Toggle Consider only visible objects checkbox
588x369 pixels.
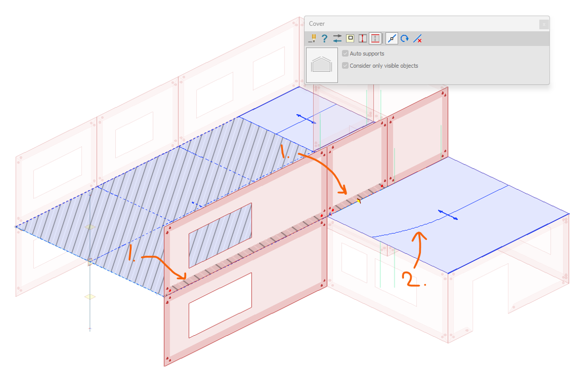click(346, 66)
